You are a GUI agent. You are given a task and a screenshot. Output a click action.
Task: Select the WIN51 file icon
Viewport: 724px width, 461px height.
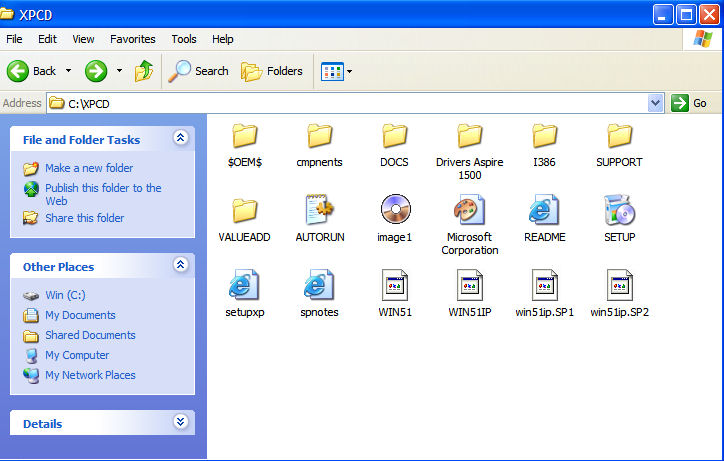tap(395, 285)
